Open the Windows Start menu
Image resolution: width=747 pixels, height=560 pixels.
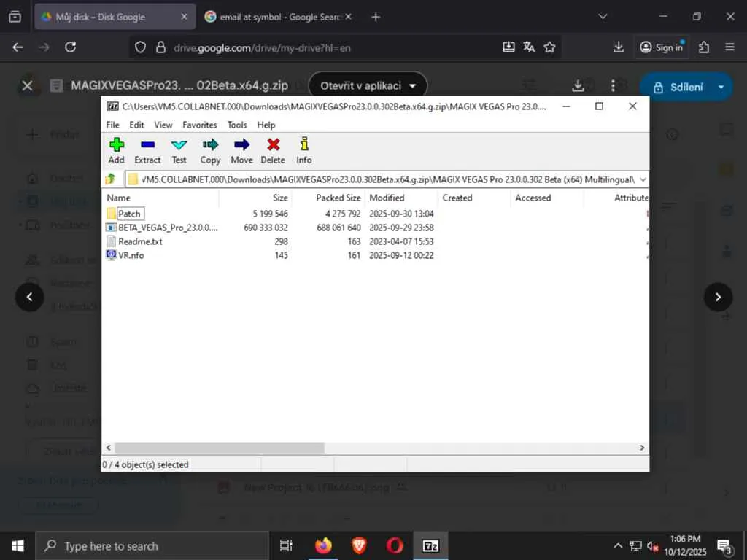[18, 545]
